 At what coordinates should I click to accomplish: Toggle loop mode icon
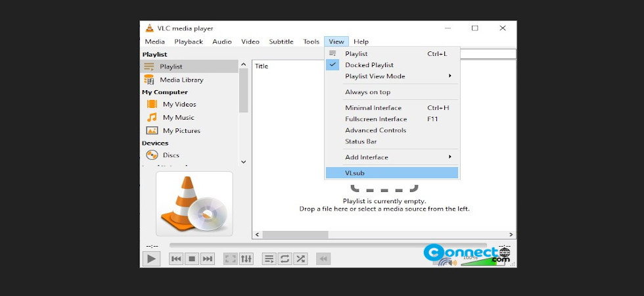point(285,259)
